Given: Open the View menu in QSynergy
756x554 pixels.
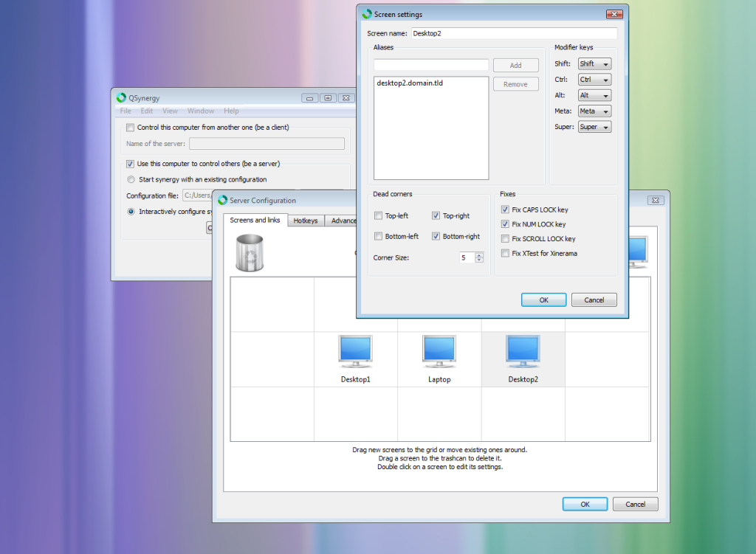Looking at the screenshot, I should [x=170, y=111].
